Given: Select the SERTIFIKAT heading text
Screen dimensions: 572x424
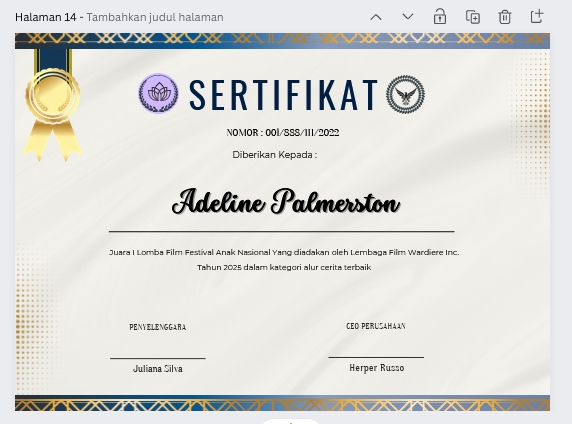Looking at the screenshot, I should (x=283, y=95).
